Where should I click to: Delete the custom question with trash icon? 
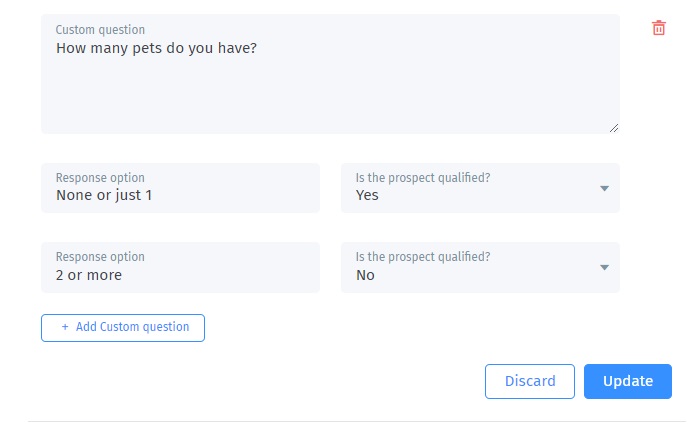pyautogui.click(x=659, y=28)
